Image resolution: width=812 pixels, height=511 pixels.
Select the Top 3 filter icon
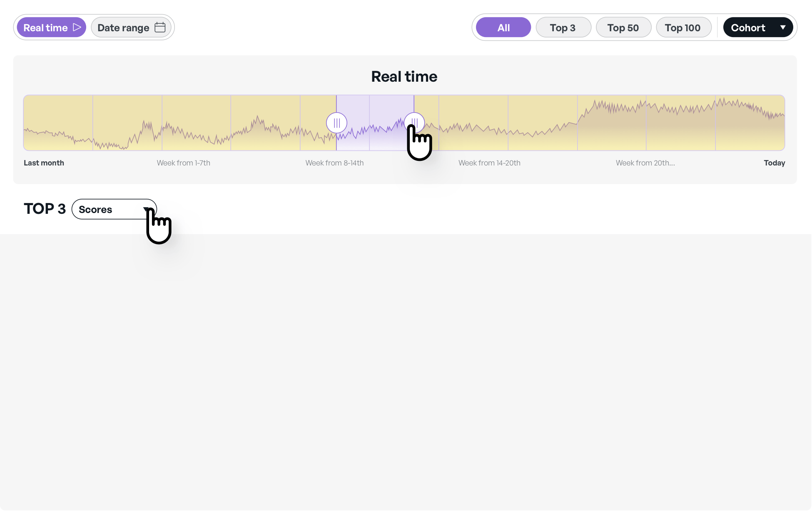coord(561,27)
